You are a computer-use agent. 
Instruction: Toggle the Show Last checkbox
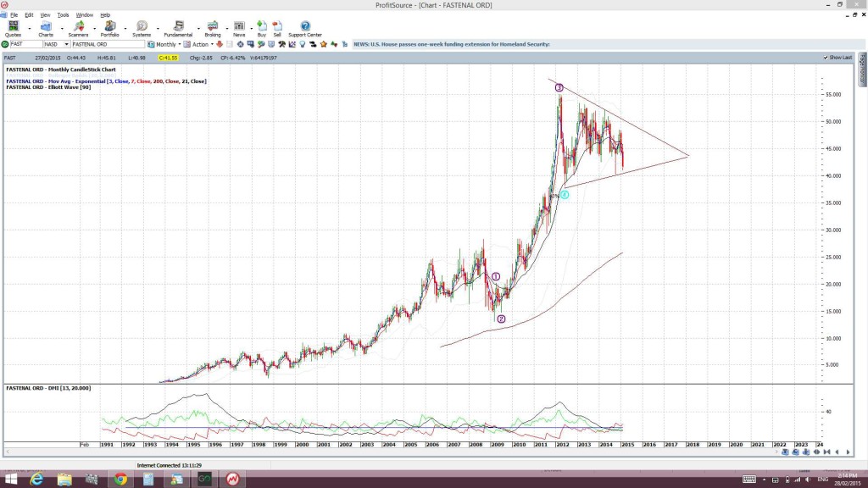(826, 58)
